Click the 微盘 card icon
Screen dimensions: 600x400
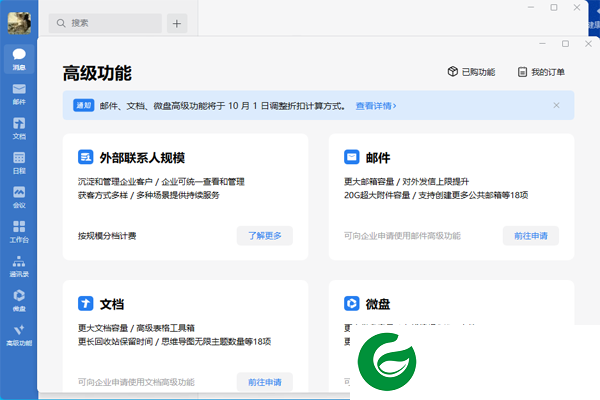tap(351, 304)
